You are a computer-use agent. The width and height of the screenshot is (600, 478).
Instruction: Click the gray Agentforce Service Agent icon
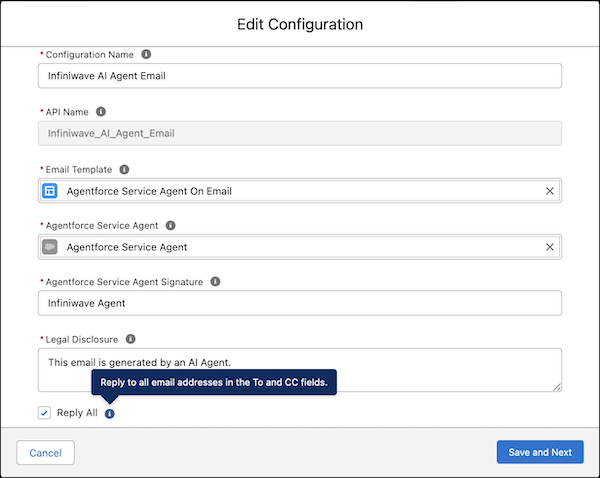[x=50, y=247]
